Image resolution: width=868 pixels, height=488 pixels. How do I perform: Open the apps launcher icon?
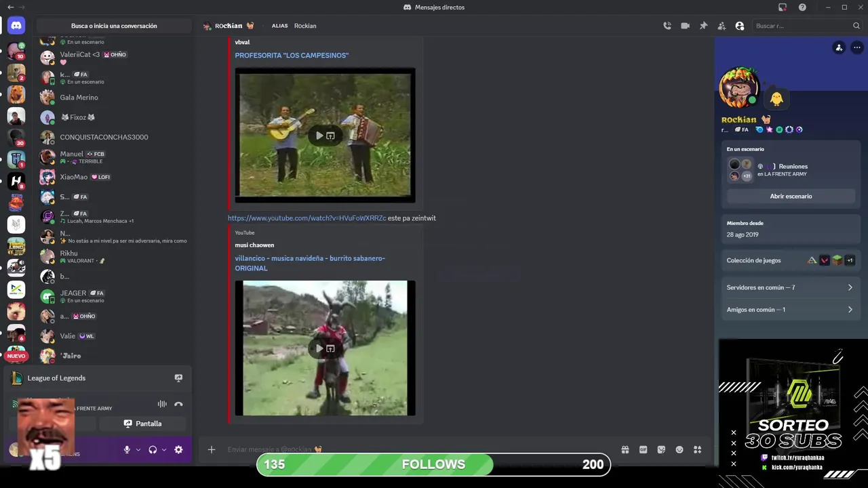[698, 449]
